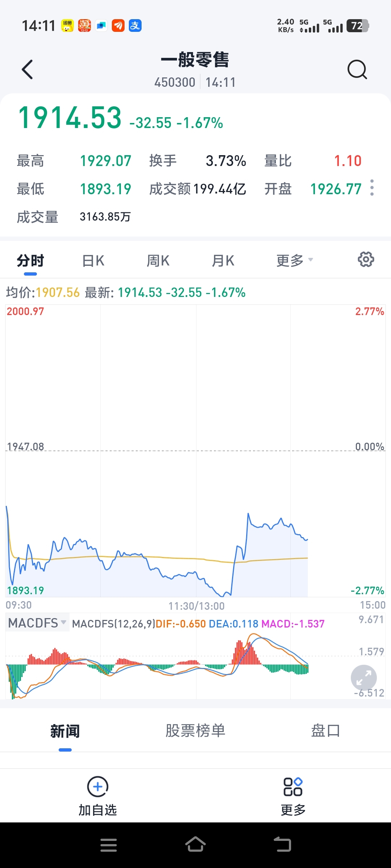Tap the Android recent-apps menu icon
391x868 pixels.
tap(109, 845)
